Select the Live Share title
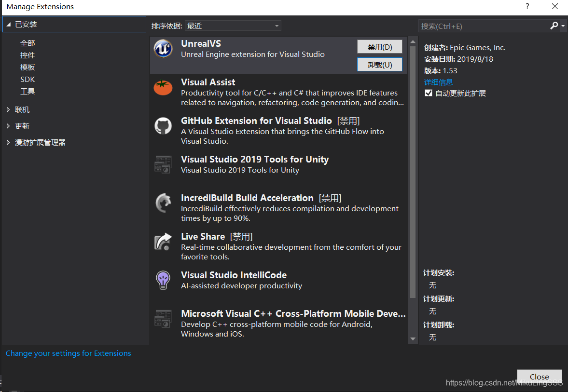 click(203, 236)
